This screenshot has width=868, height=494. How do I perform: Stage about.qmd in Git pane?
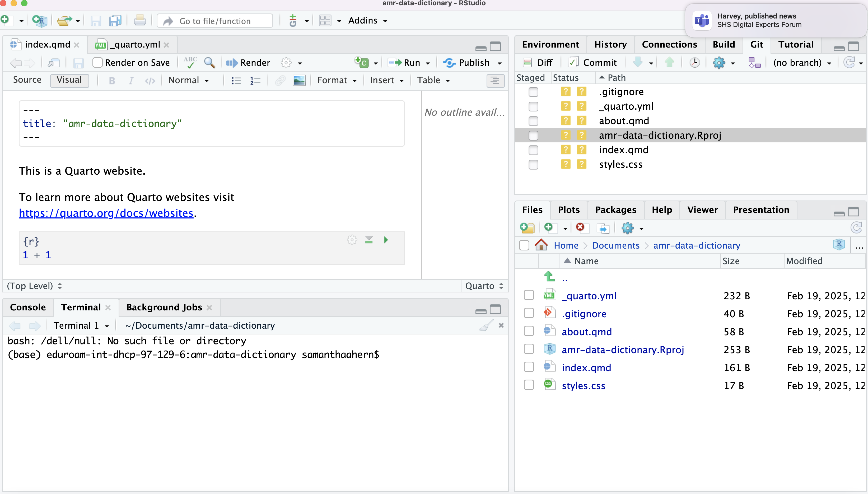[533, 121]
